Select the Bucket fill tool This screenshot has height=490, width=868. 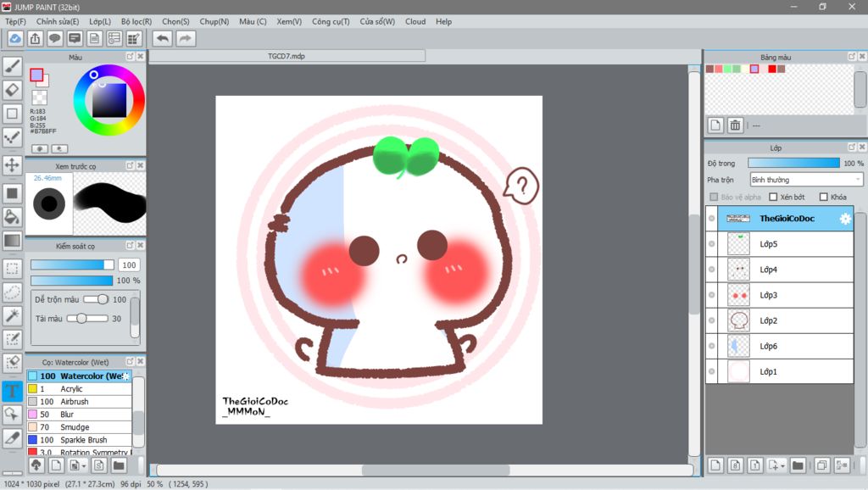pos(12,216)
